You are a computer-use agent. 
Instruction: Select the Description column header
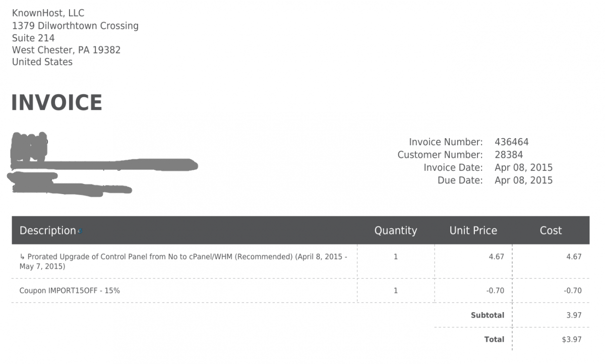tap(47, 231)
